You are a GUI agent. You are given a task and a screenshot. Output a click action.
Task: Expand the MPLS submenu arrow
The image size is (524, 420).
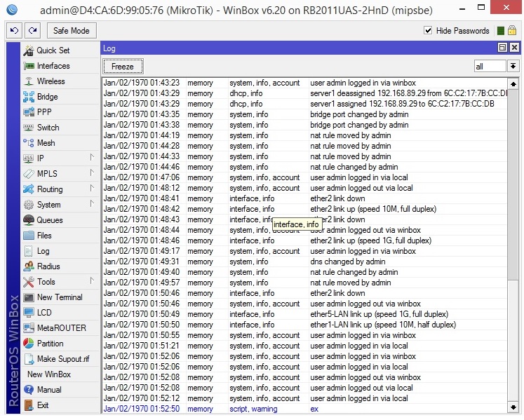92,172
